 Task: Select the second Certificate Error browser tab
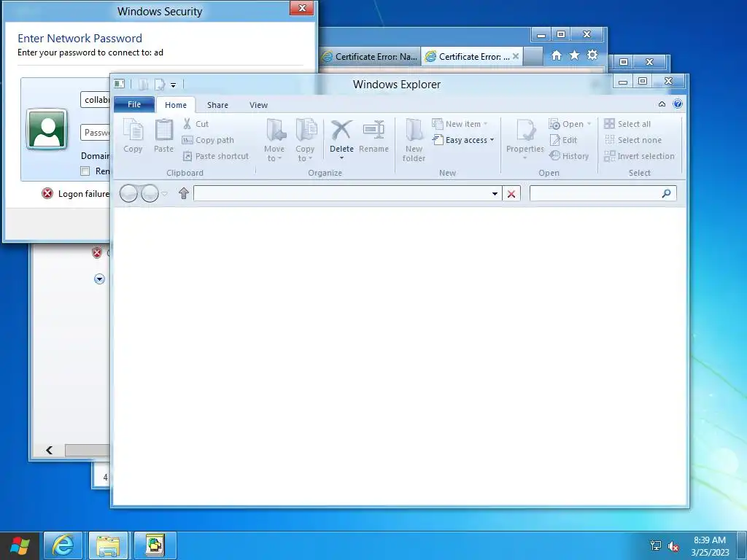tap(472, 56)
